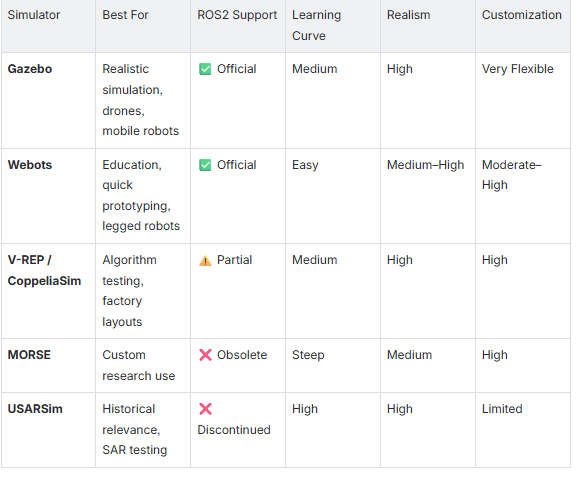
Task: Click the red X icon above Discontinued
Action: pyautogui.click(x=205, y=409)
